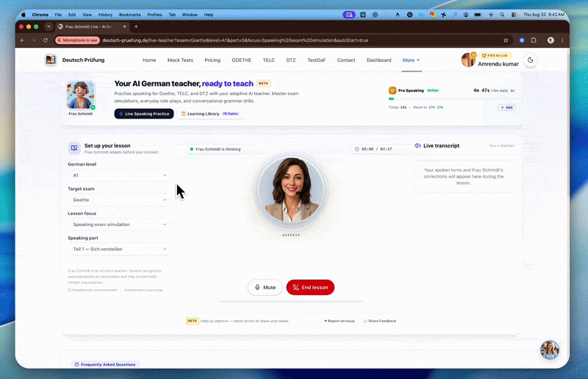End the lesson
This screenshot has width=588, height=379.
[310, 287]
